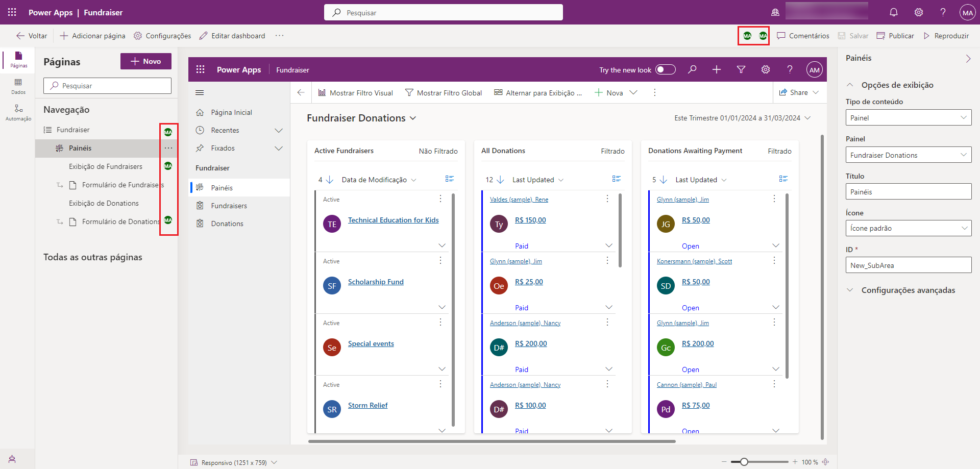Open the Responsivo size dropdown
Viewport: 980px width, 469px height.
click(x=233, y=462)
